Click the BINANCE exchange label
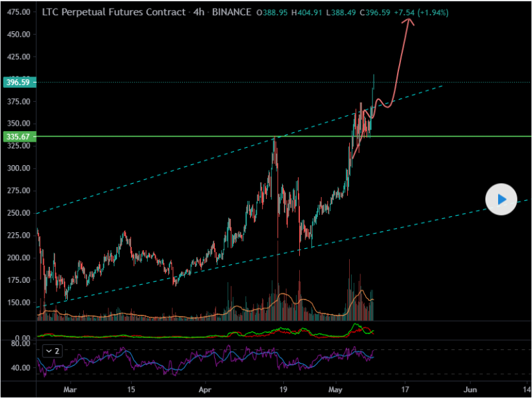532x398 pixels. click(x=232, y=12)
